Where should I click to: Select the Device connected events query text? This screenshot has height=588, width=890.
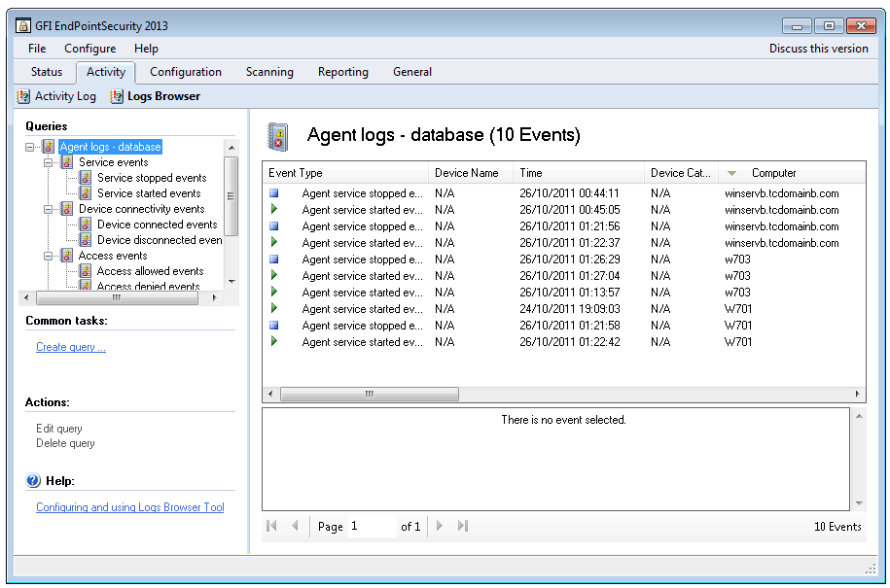click(x=158, y=225)
